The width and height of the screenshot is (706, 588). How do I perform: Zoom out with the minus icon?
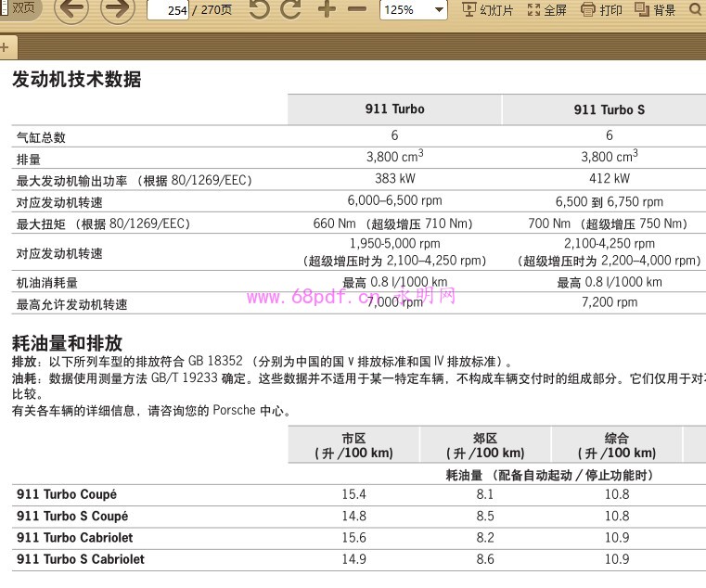coord(357,10)
